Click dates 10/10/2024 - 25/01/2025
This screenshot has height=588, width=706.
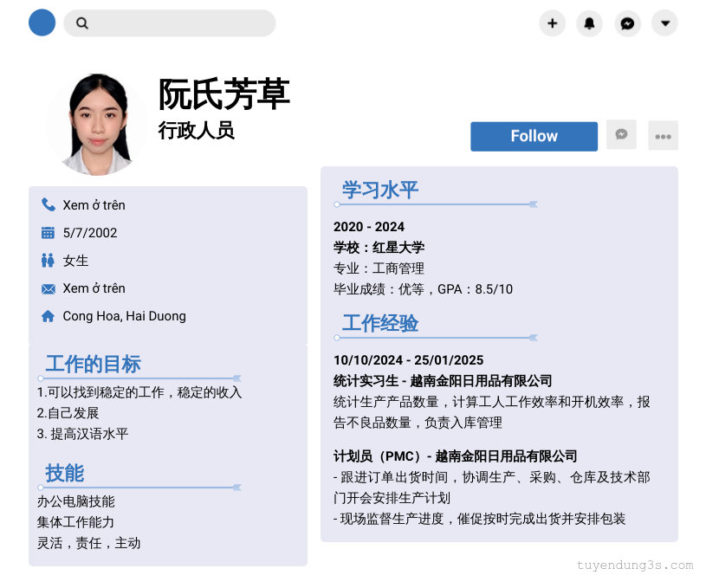pos(408,360)
